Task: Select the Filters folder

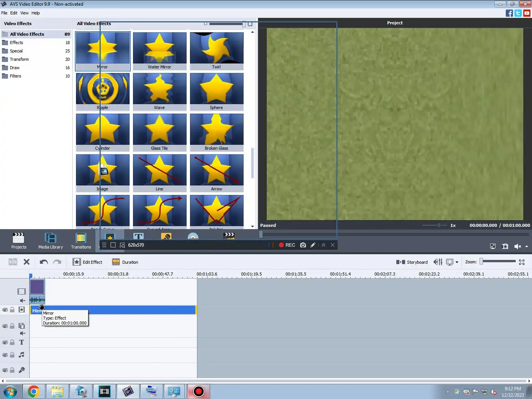Action: [x=36, y=76]
